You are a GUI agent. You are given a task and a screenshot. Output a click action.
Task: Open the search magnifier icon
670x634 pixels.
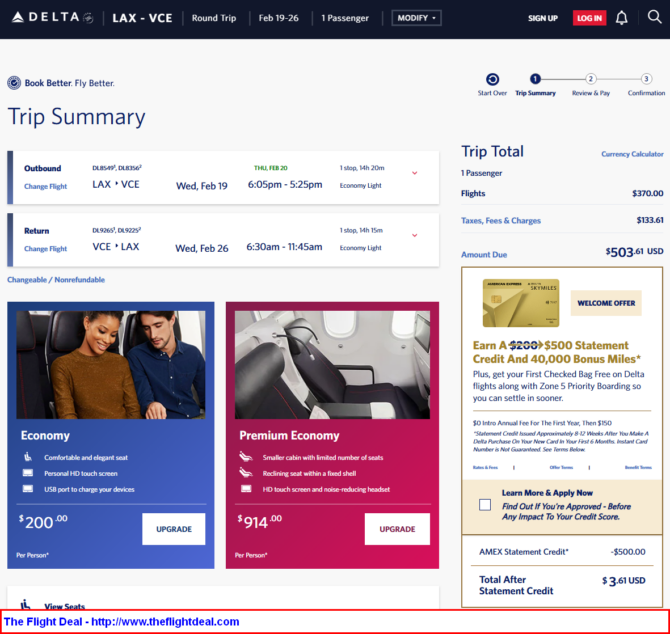pos(654,17)
